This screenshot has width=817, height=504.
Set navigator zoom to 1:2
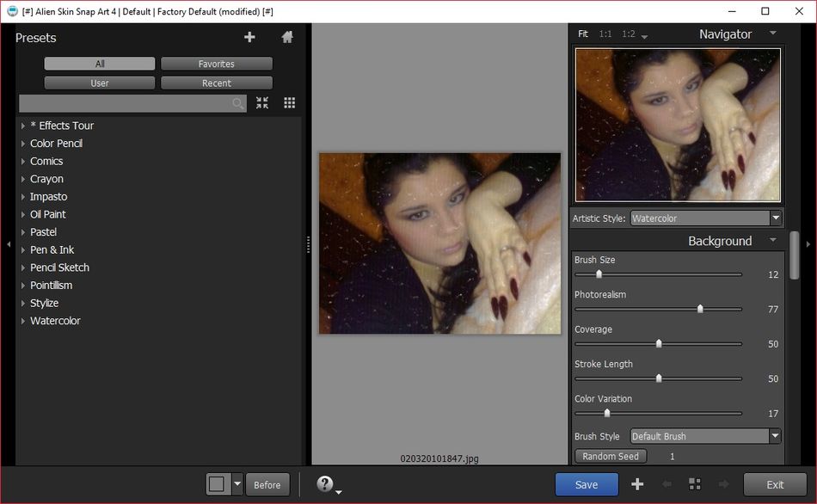click(x=629, y=34)
